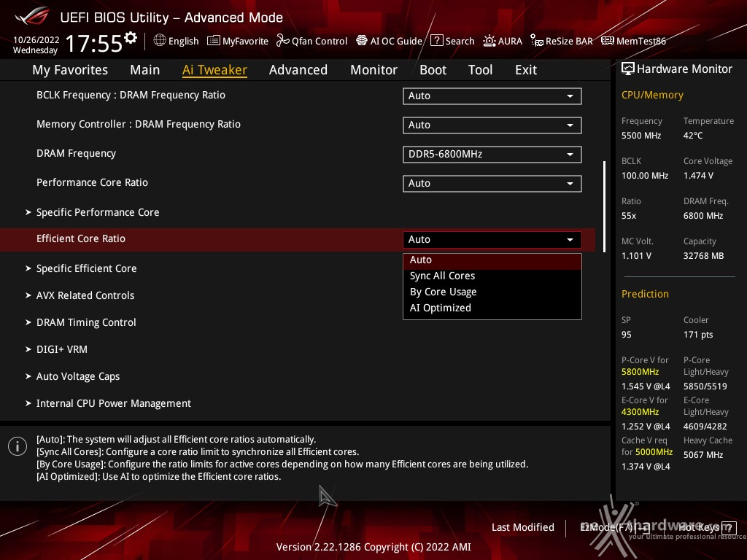The image size is (747, 560).
Task: Click the Prediction section heading
Action: (645, 295)
